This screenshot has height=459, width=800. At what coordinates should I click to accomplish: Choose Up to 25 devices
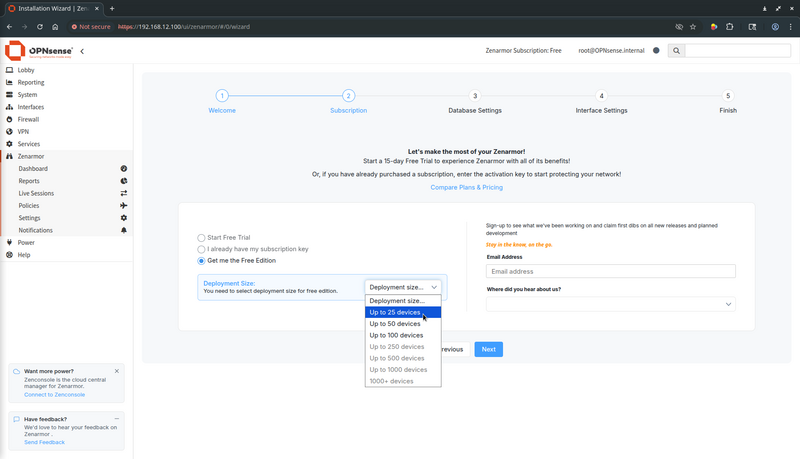[x=403, y=312]
